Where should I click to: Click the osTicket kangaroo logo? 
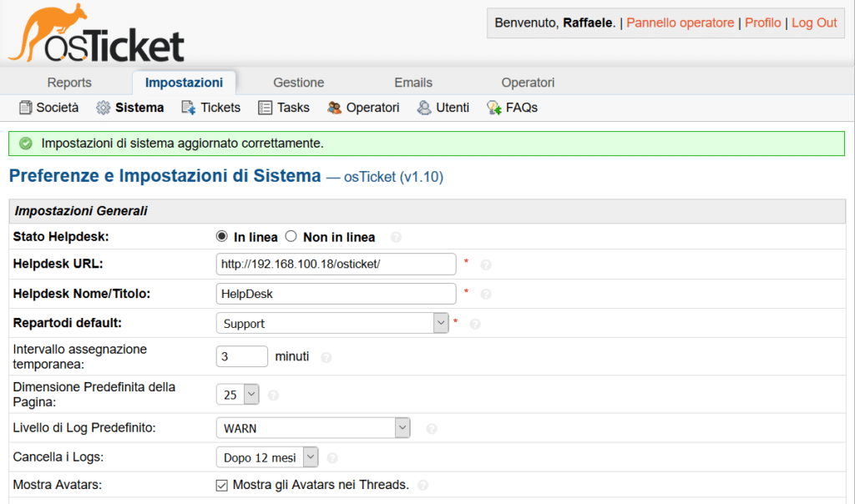pyautogui.click(x=96, y=33)
